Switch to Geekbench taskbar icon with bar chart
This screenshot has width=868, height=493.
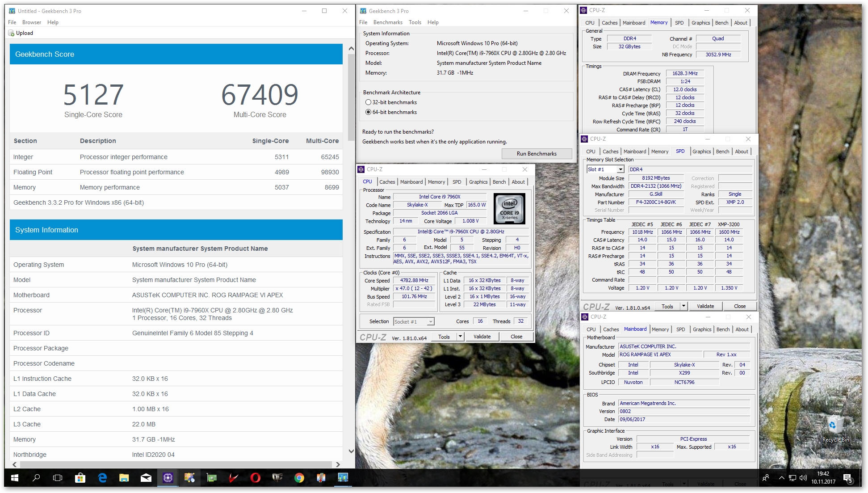tap(343, 478)
